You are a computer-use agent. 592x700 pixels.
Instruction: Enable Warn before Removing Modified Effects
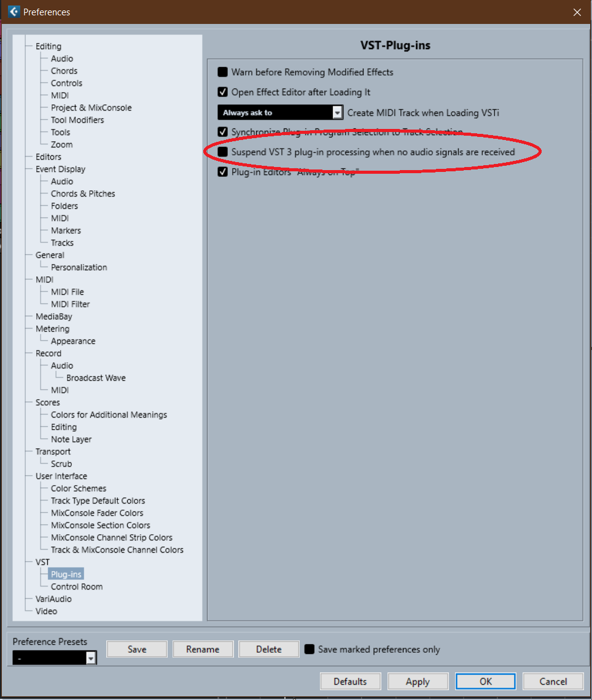point(223,72)
